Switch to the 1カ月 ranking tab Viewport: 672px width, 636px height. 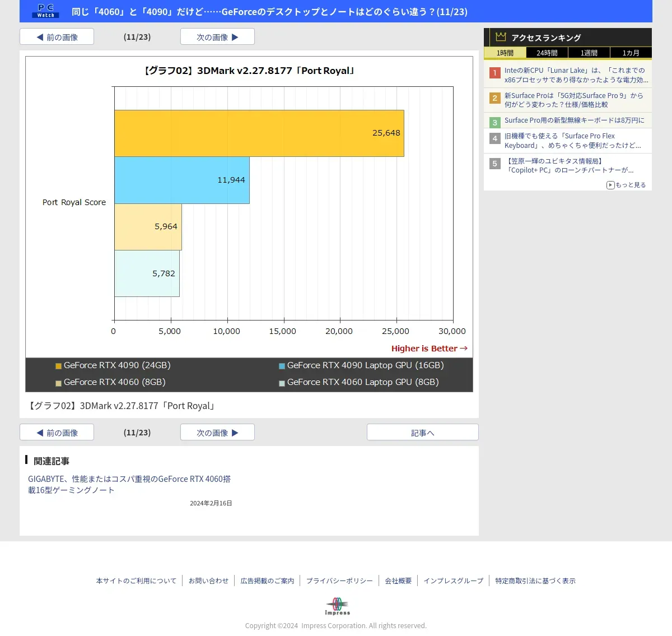tap(631, 53)
